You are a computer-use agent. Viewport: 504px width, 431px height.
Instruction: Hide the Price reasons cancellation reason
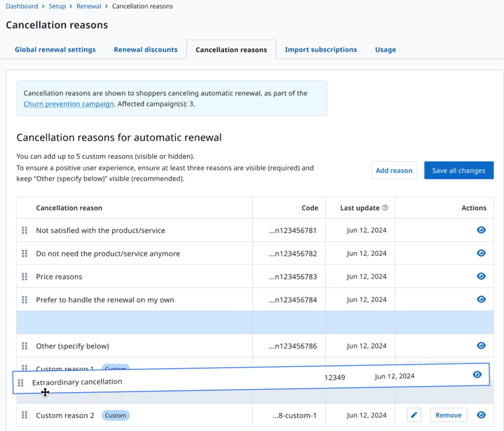[481, 276]
